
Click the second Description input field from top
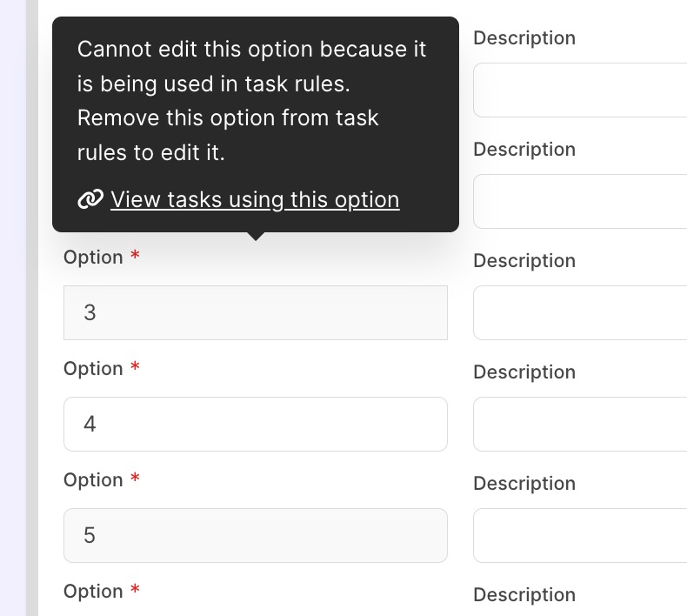[580, 201]
